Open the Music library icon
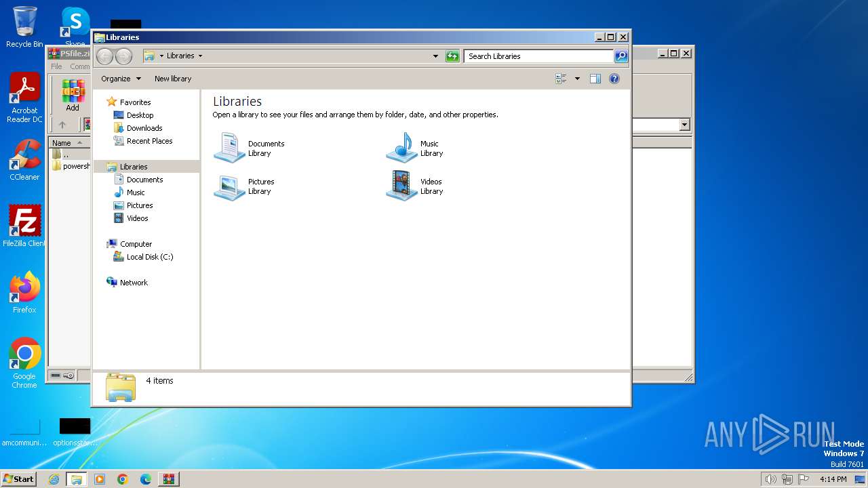This screenshot has height=488, width=868. (401, 148)
